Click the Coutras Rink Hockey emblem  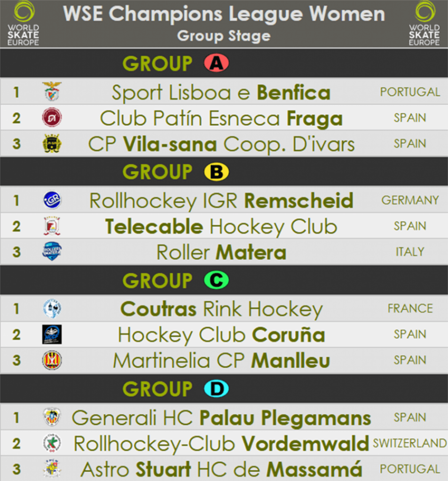tap(52, 308)
